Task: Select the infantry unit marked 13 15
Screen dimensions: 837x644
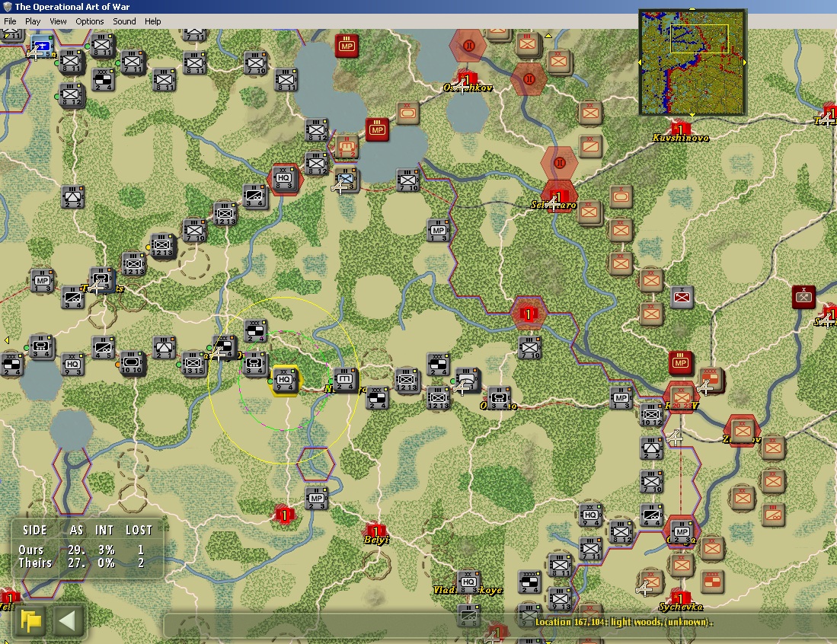Action: [193, 364]
